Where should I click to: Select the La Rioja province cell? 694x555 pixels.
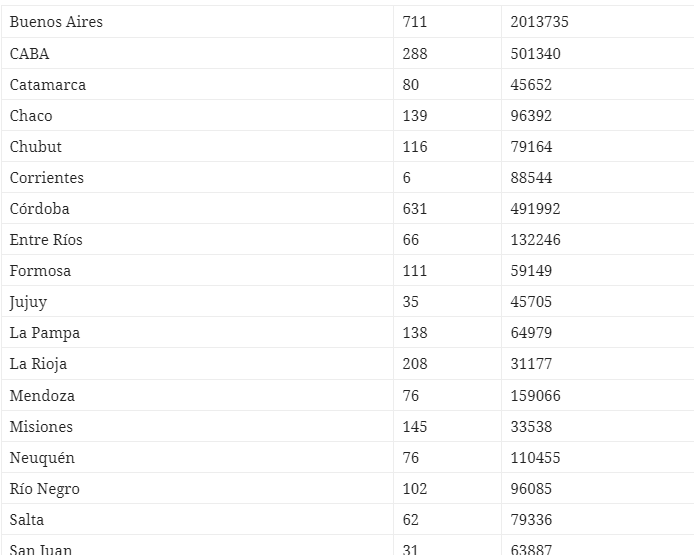(39, 364)
